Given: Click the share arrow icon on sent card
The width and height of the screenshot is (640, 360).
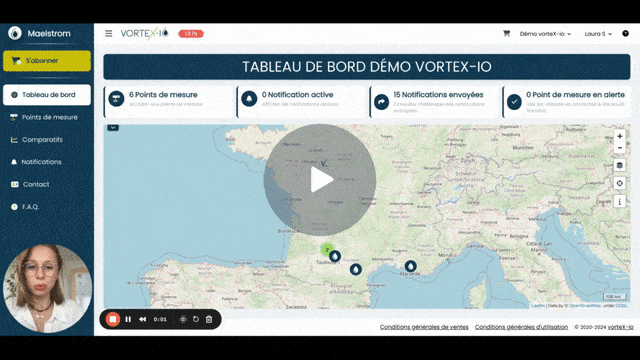Looking at the screenshot, I should coord(382,102).
